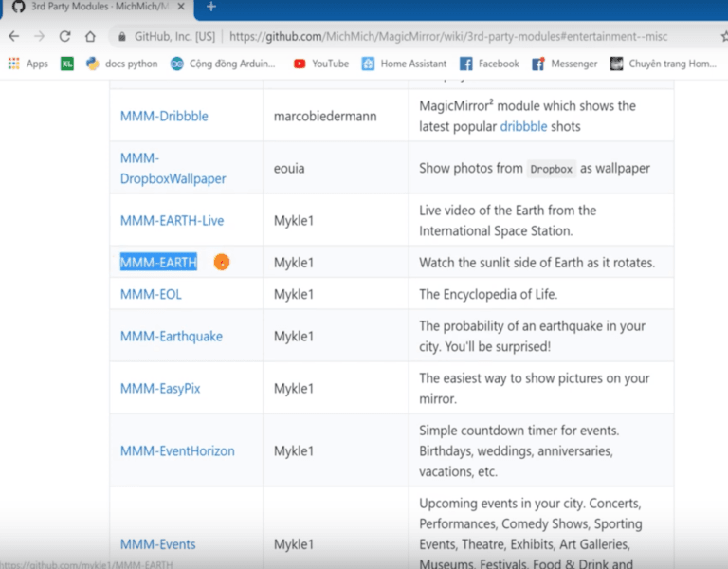Click the browser back arrow

click(13, 36)
